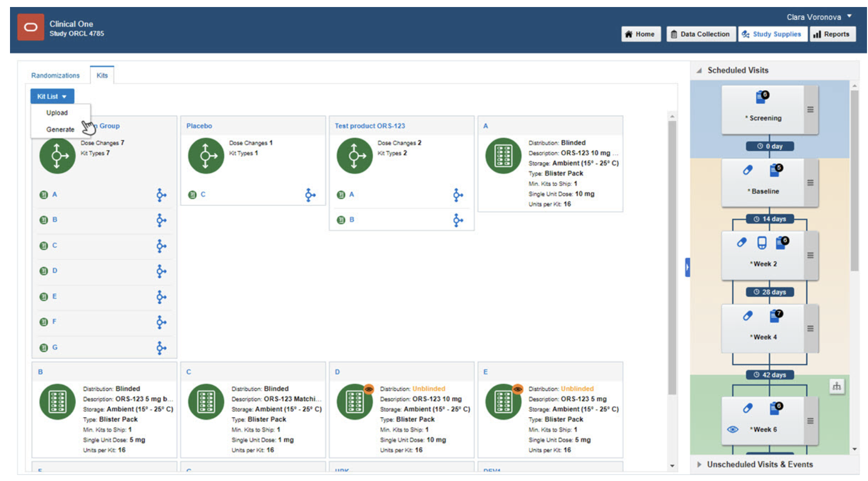The height and width of the screenshot is (481, 868).
Task: Open the Reports button
Action: coord(832,34)
